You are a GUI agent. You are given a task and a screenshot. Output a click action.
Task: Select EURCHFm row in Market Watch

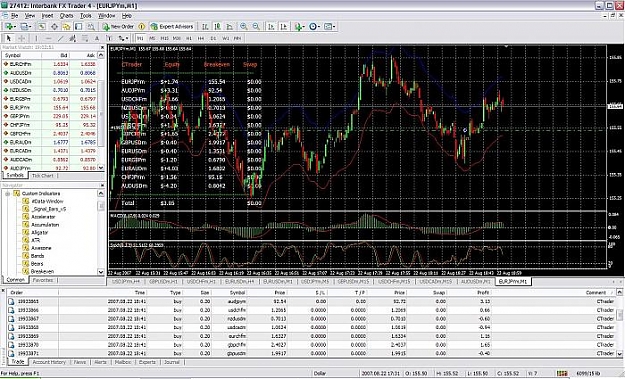click(49, 64)
